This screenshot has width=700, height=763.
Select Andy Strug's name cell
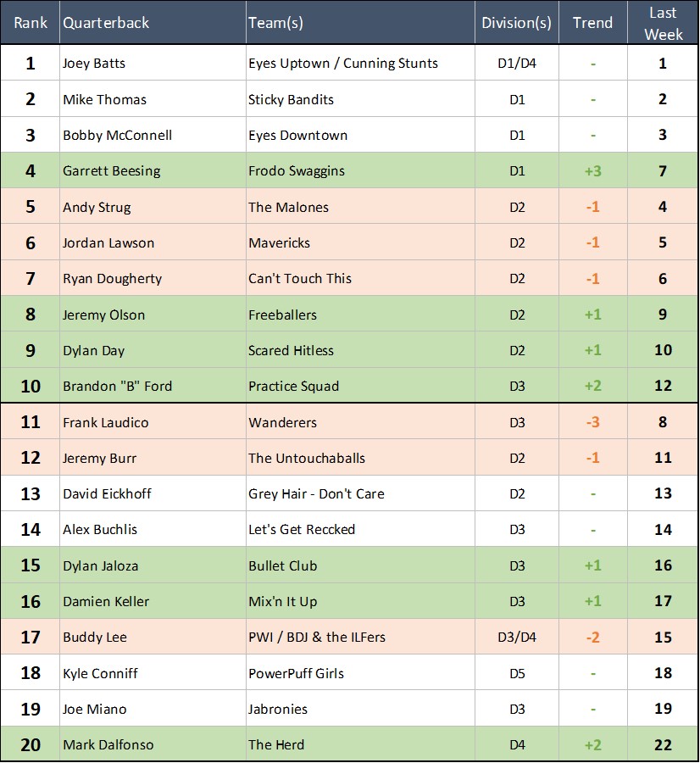[97, 207]
